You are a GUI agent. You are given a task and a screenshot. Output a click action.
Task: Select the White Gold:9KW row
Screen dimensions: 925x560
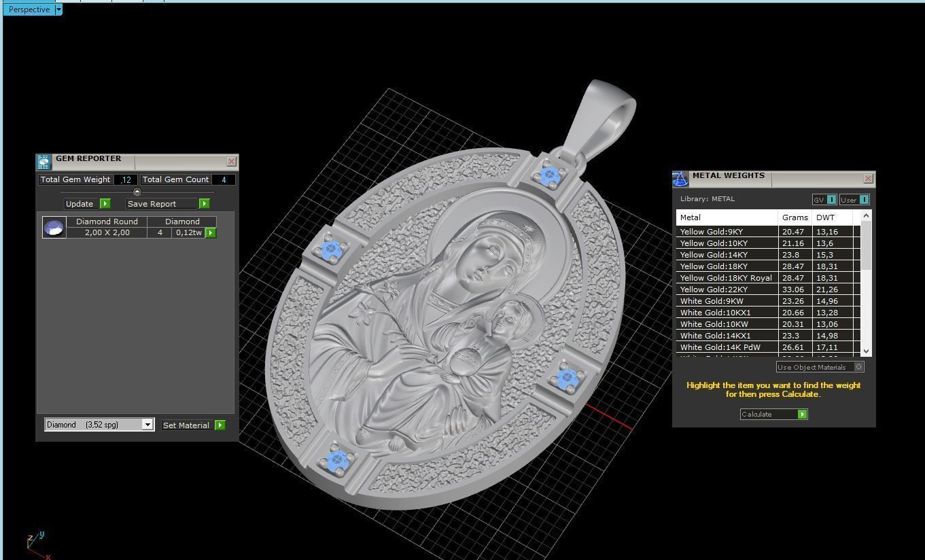768,301
